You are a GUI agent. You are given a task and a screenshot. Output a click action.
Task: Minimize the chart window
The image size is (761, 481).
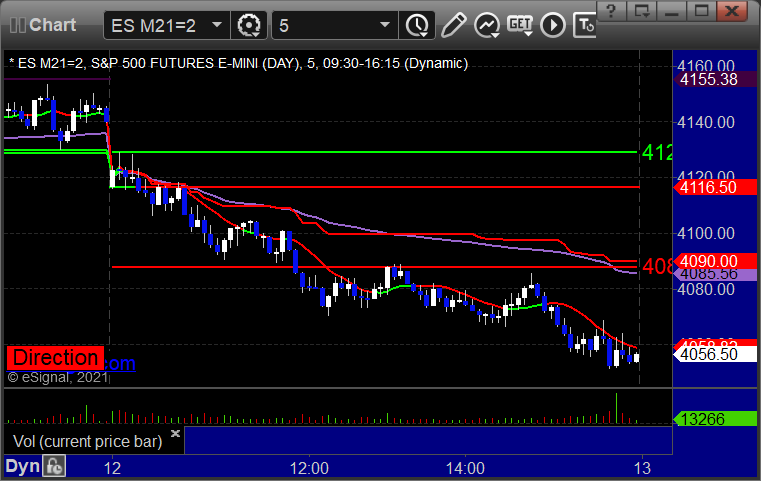(672, 11)
